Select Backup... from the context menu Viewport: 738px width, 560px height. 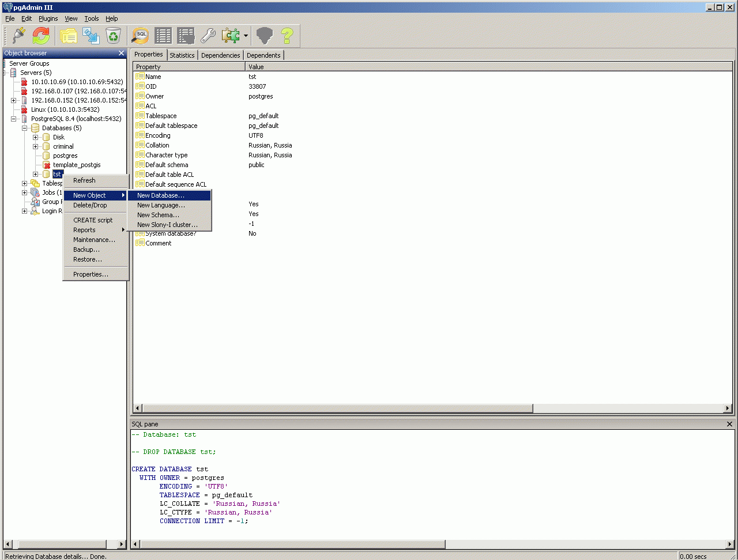pos(96,249)
